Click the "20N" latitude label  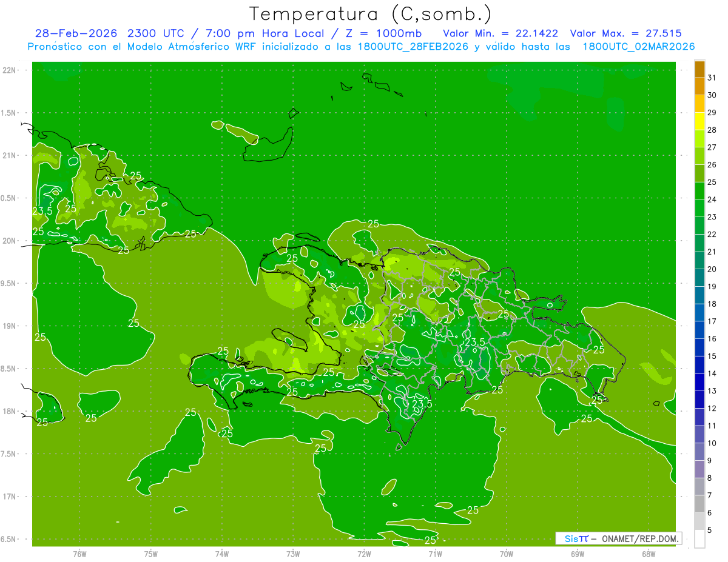10,241
